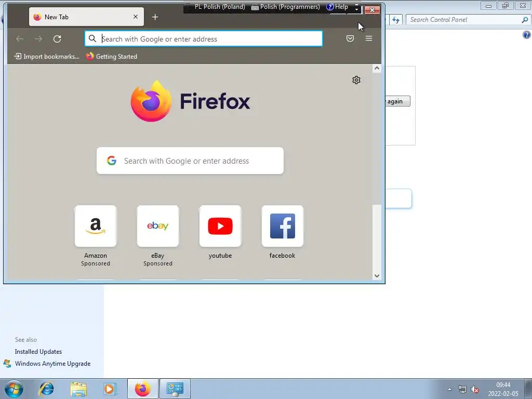The height and width of the screenshot is (399, 532).
Task: Select the Polish (Programmers) keyboard layout button
Action: click(x=286, y=7)
